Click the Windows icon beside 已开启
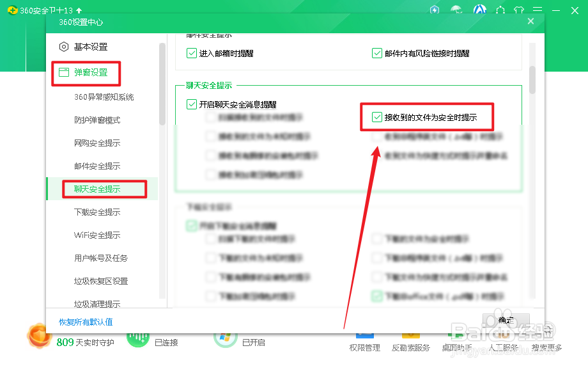Viewport: 588px width, 371px height. click(225, 340)
